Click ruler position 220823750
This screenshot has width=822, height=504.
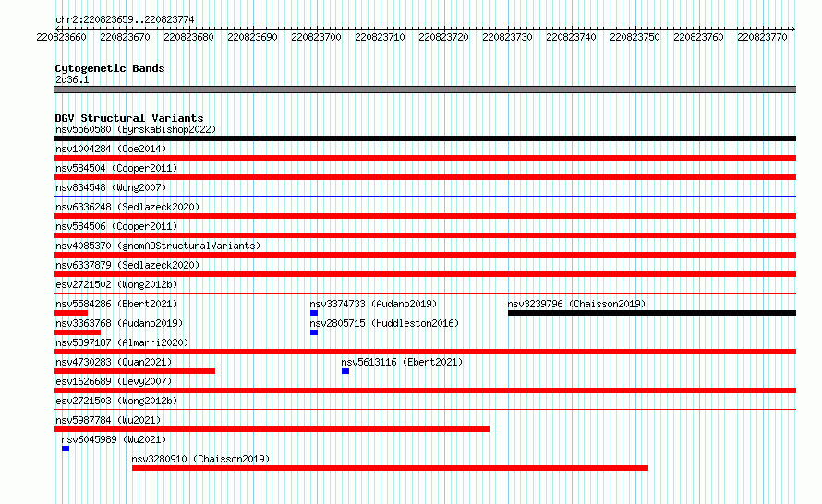click(635, 37)
